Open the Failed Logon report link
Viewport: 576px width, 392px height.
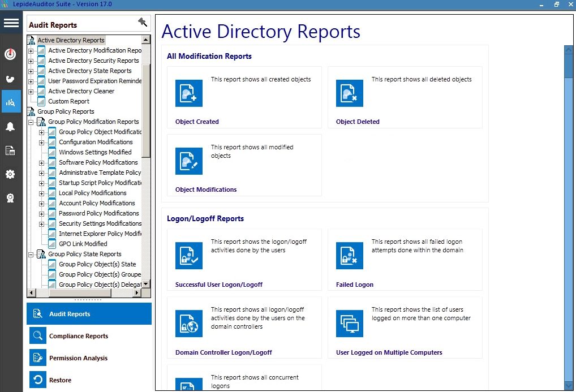click(355, 285)
